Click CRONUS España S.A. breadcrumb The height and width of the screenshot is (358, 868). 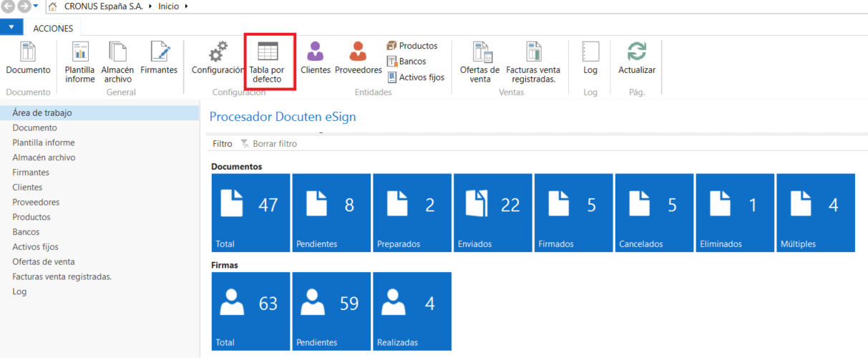point(104,6)
